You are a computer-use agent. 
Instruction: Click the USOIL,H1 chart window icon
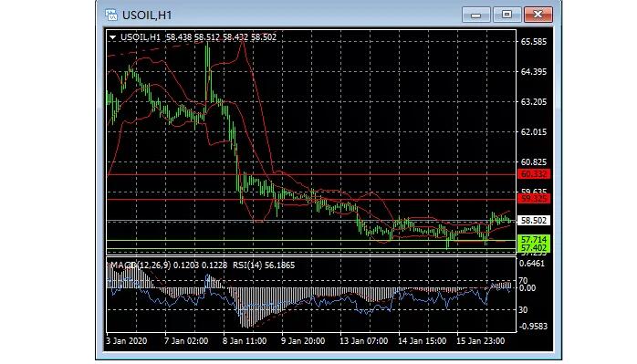pyautogui.click(x=111, y=15)
